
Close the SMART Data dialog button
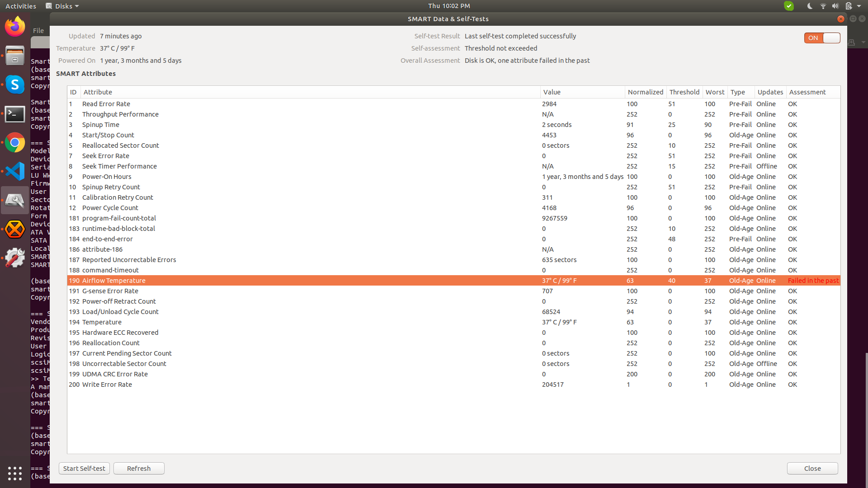[812, 468]
